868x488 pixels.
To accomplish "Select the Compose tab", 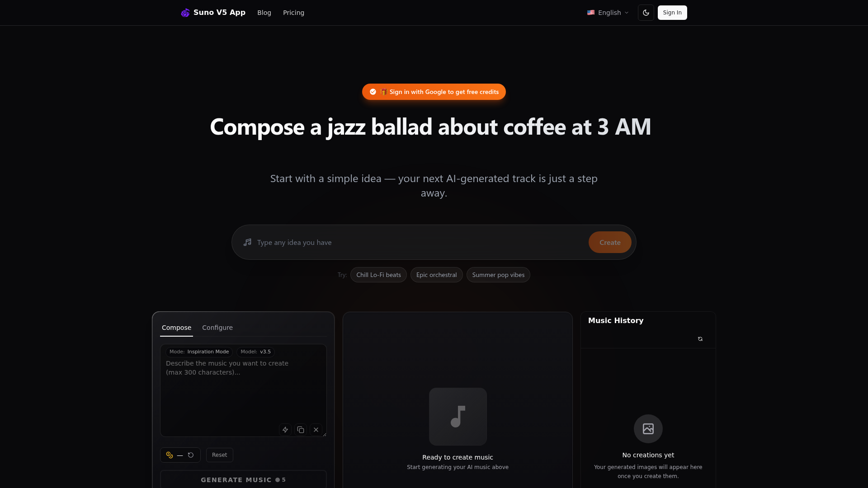I will point(176,328).
